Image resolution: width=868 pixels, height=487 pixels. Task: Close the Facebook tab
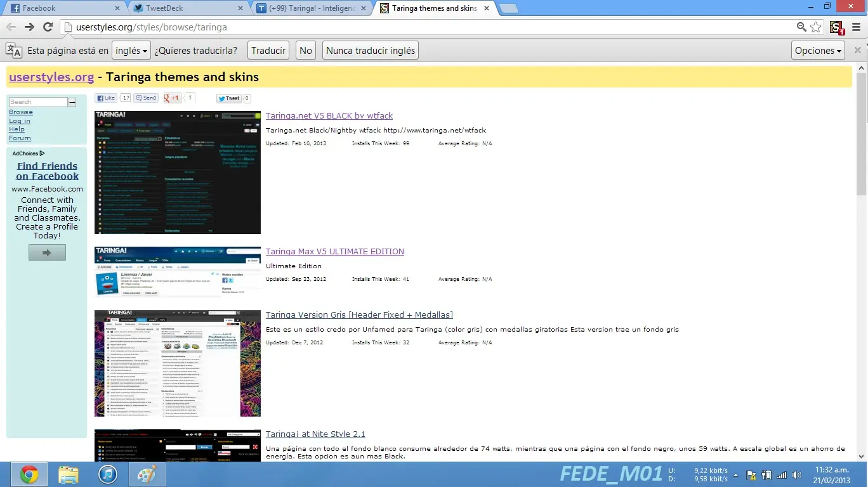click(117, 8)
